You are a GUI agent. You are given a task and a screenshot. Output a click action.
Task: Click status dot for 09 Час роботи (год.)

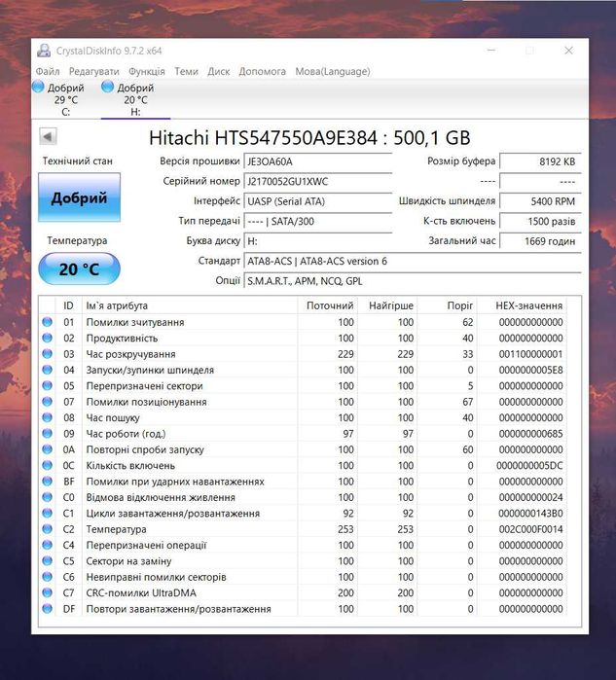(x=48, y=433)
